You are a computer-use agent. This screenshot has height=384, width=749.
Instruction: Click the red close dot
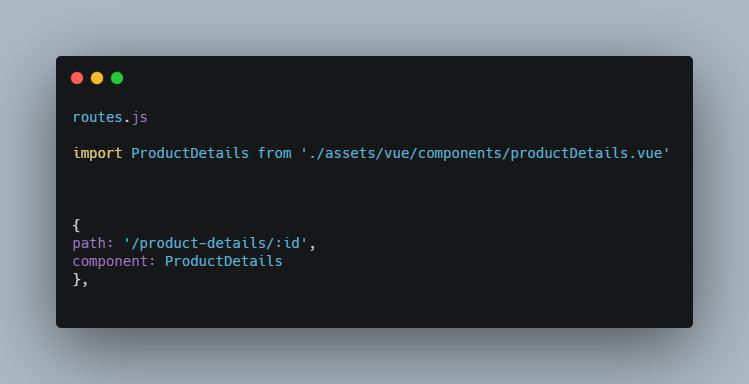coord(77,78)
